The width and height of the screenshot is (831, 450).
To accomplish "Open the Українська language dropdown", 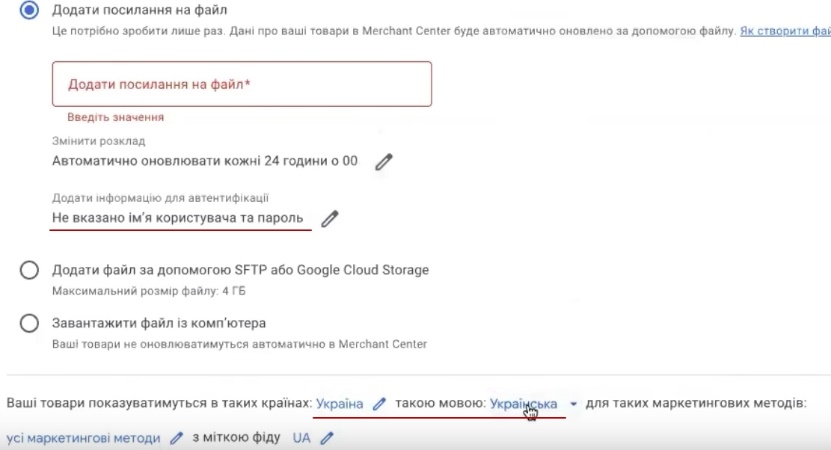I will point(523,404).
